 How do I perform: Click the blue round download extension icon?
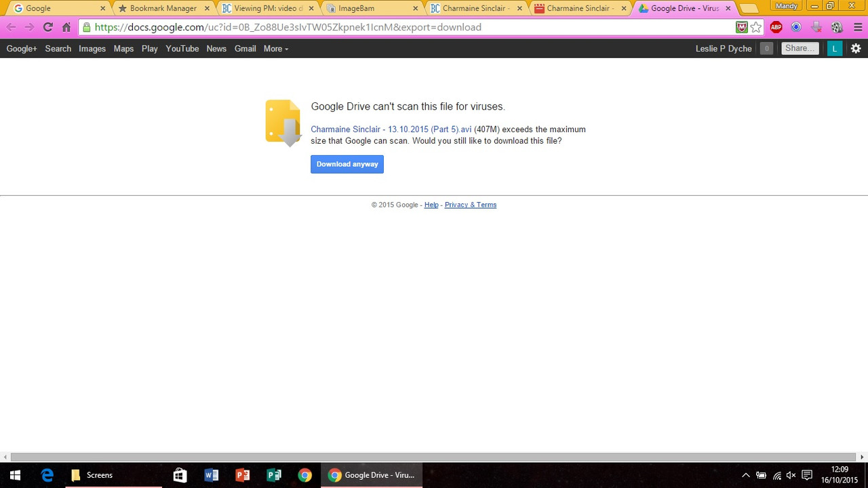(796, 27)
